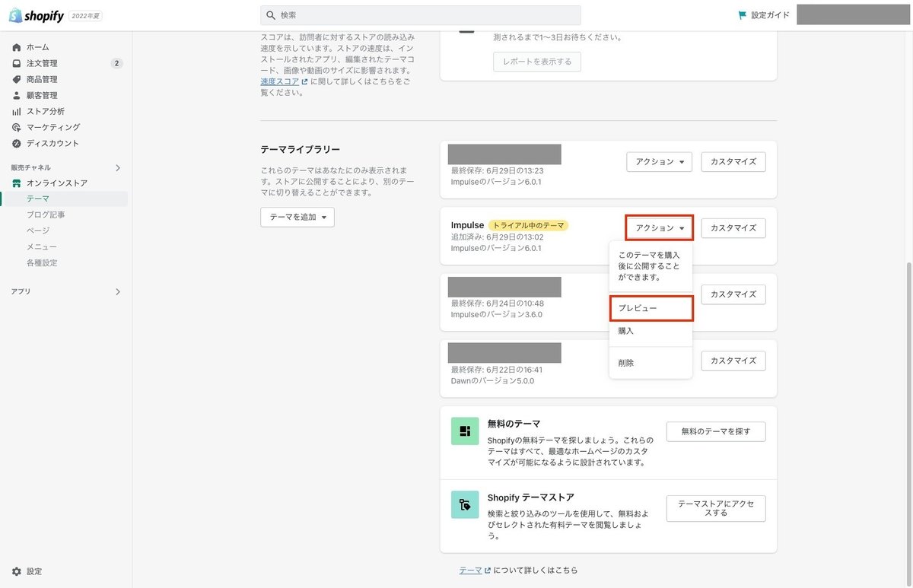Viewport: 913px width, 588px height.
Task: Click the 速度スコア external link icon
Action: 304,81
